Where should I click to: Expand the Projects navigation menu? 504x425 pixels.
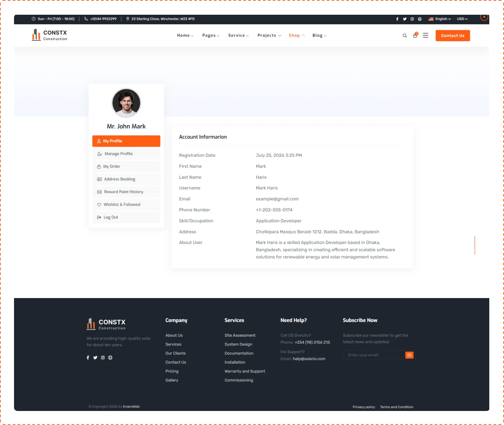269,35
